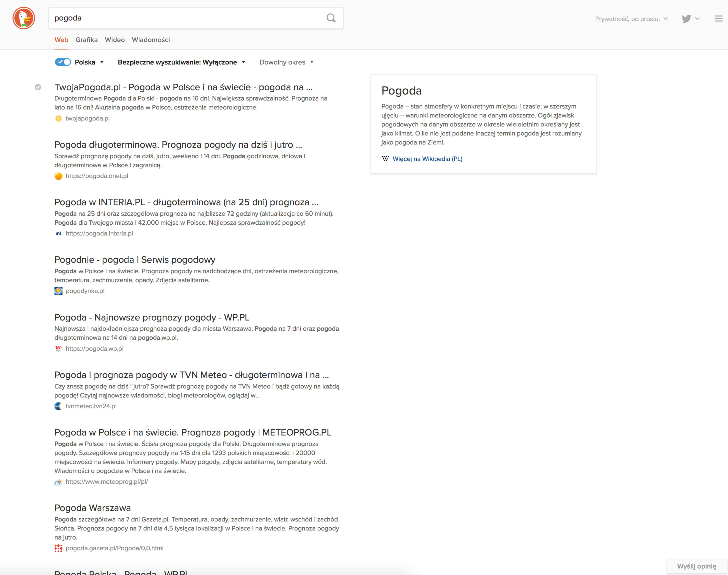The image size is (728, 575).
Task: Expand the chevron next to Twitter icon
Action: 697,19
